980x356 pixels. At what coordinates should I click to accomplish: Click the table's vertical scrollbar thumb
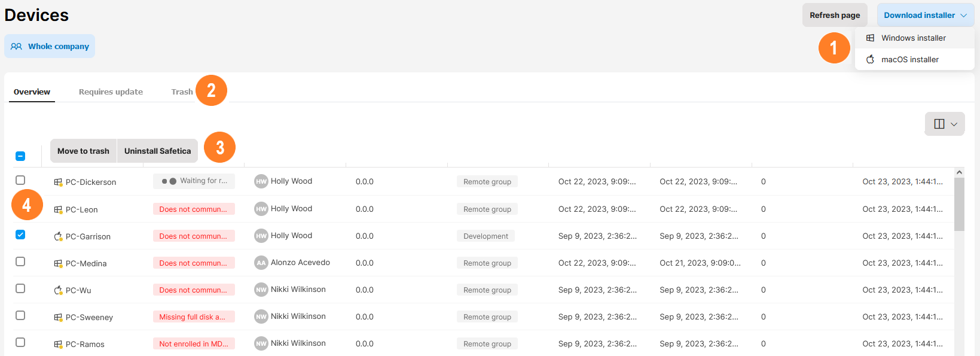point(959,203)
